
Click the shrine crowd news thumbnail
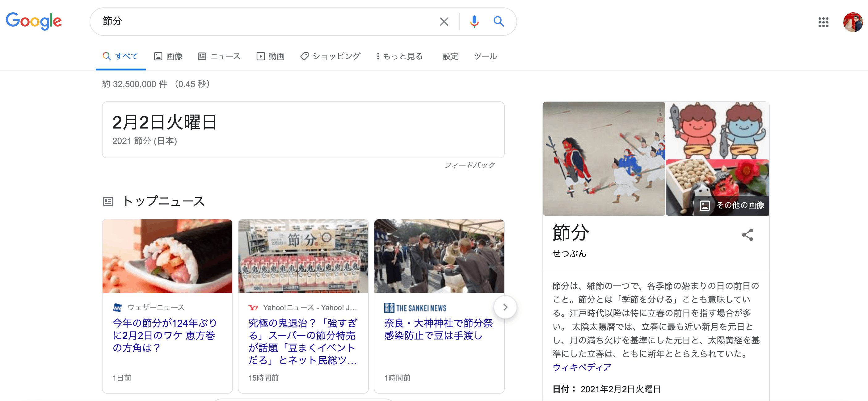coord(439,256)
